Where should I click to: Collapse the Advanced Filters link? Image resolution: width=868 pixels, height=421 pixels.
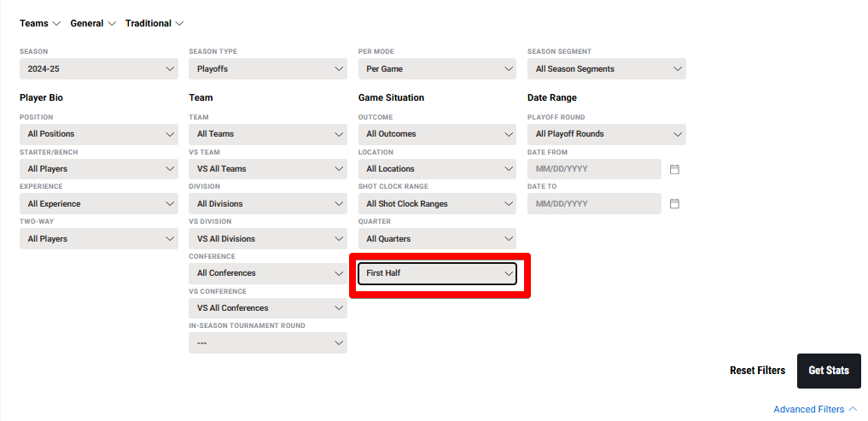[x=815, y=410]
